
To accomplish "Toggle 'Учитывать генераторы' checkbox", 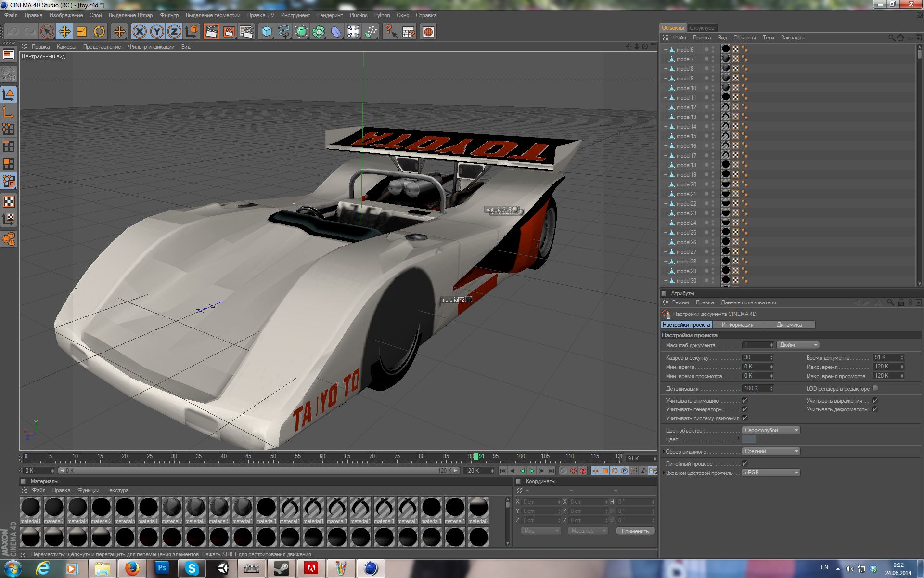I will [744, 409].
